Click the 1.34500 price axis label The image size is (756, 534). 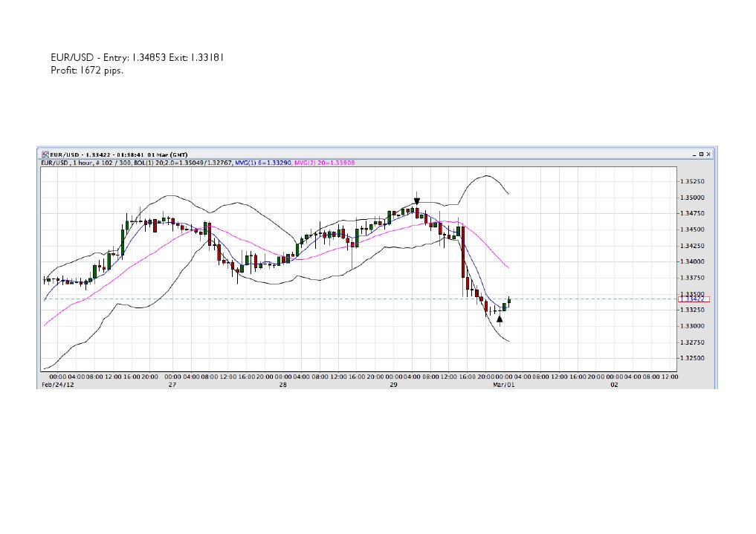pyautogui.click(x=692, y=229)
